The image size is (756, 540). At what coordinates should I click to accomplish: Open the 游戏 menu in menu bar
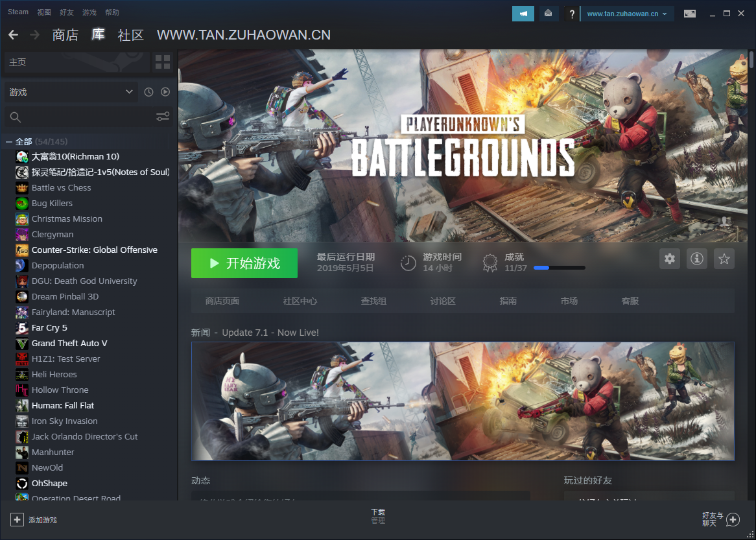(89, 12)
